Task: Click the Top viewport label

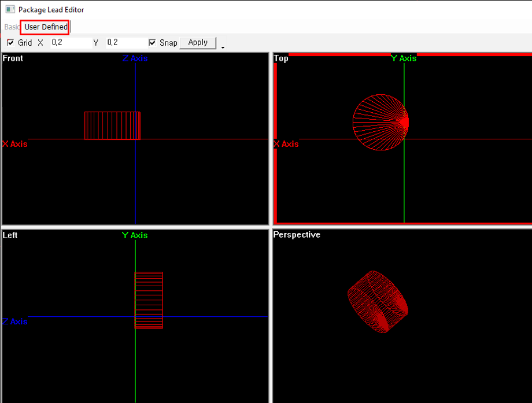Action: coord(281,58)
